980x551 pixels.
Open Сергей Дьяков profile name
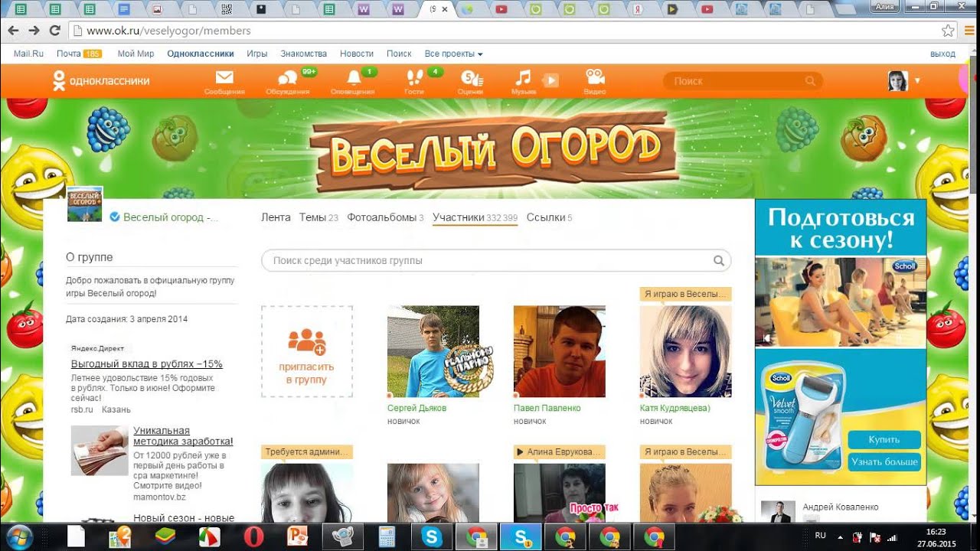click(x=416, y=408)
